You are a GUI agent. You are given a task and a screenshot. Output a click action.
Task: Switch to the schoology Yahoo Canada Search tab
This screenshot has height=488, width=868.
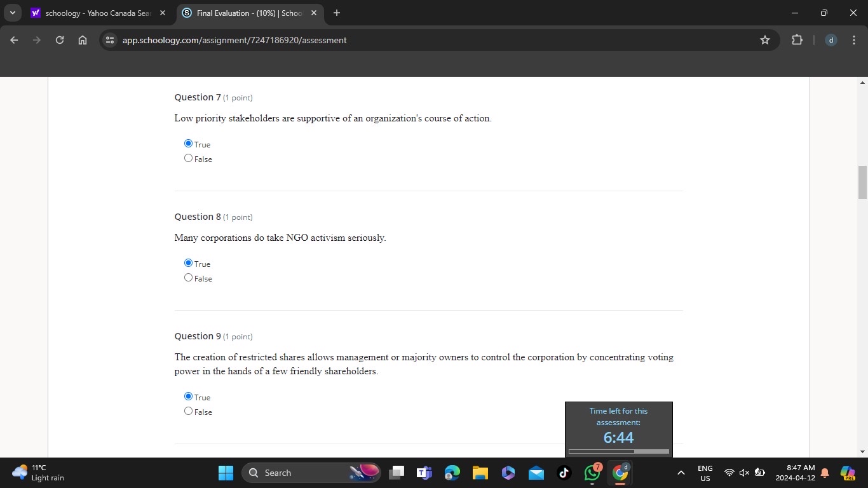pyautogui.click(x=98, y=13)
